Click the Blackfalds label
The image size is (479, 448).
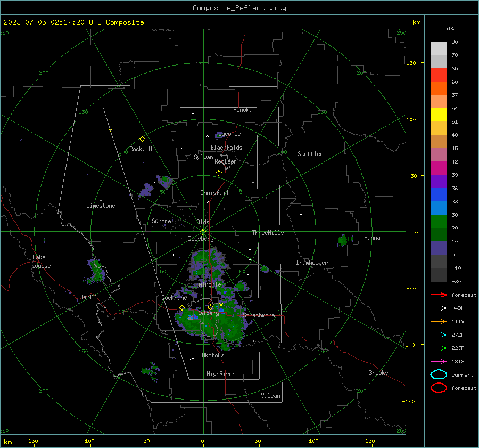click(226, 148)
